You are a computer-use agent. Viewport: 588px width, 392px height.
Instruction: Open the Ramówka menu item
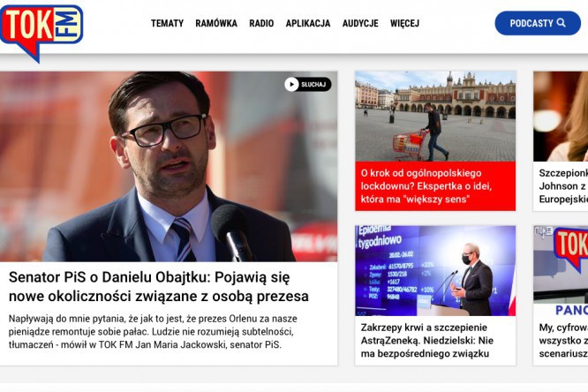216,23
